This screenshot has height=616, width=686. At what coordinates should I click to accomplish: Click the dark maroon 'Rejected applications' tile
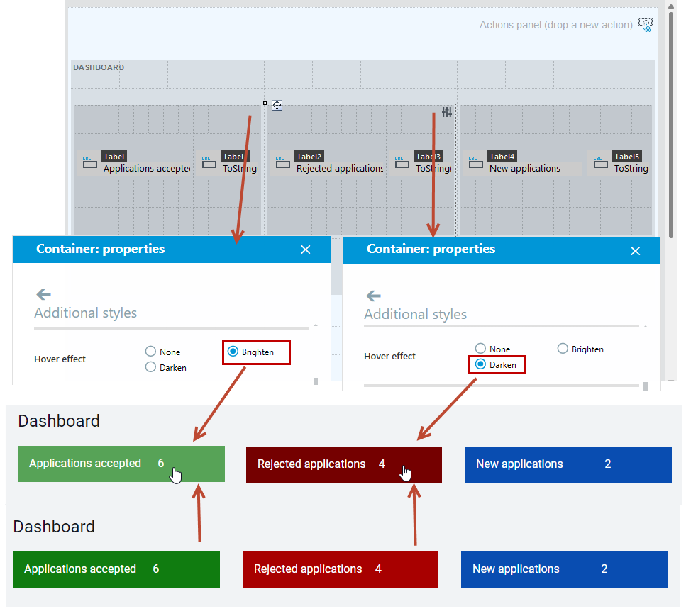pyautogui.click(x=344, y=465)
